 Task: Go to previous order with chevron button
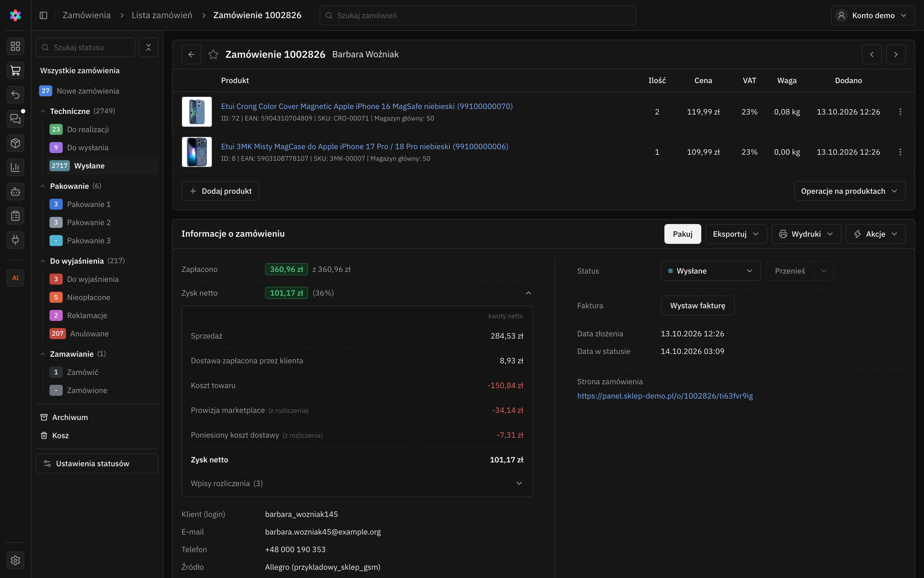[x=872, y=54]
